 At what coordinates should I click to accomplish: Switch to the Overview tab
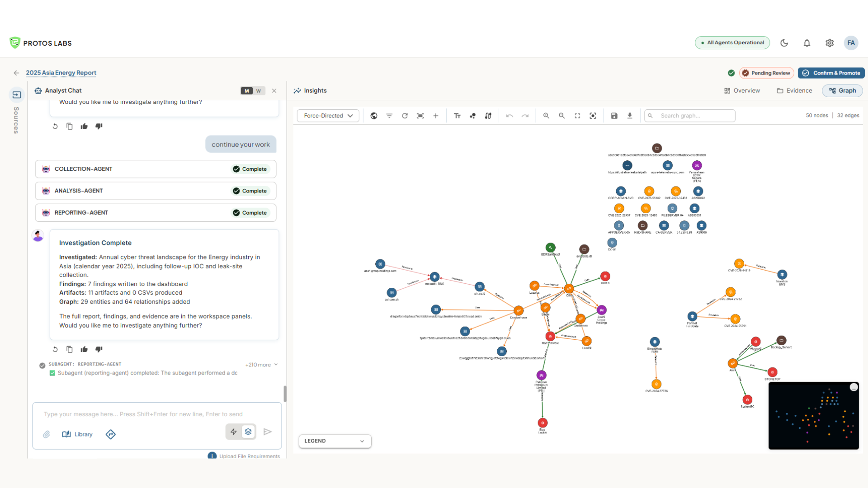pyautogui.click(x=742, y=90)
